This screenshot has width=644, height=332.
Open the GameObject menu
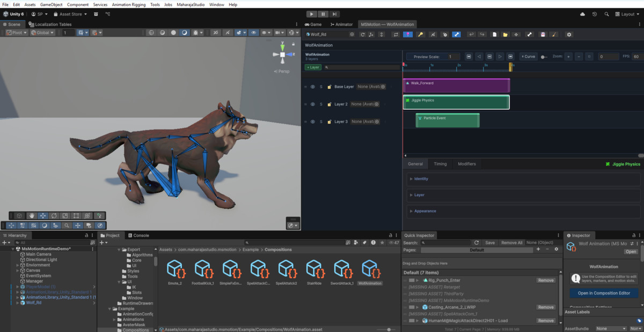52,4
